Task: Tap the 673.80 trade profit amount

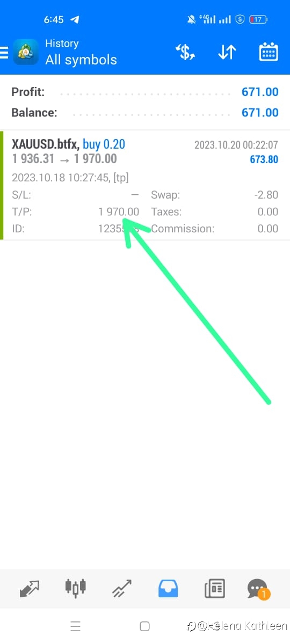Action: [x=264, y=159]
